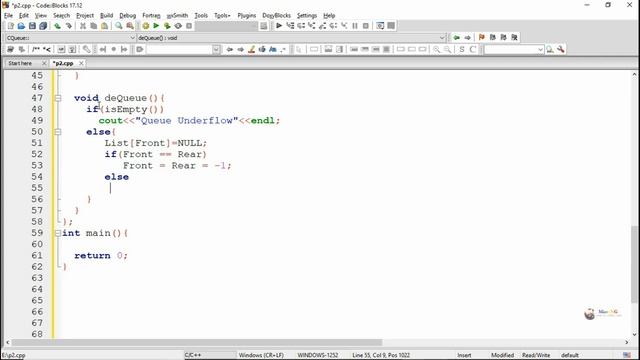
Task: Jump forward with the right arrow icon
Action: click(x=467, y=38)
